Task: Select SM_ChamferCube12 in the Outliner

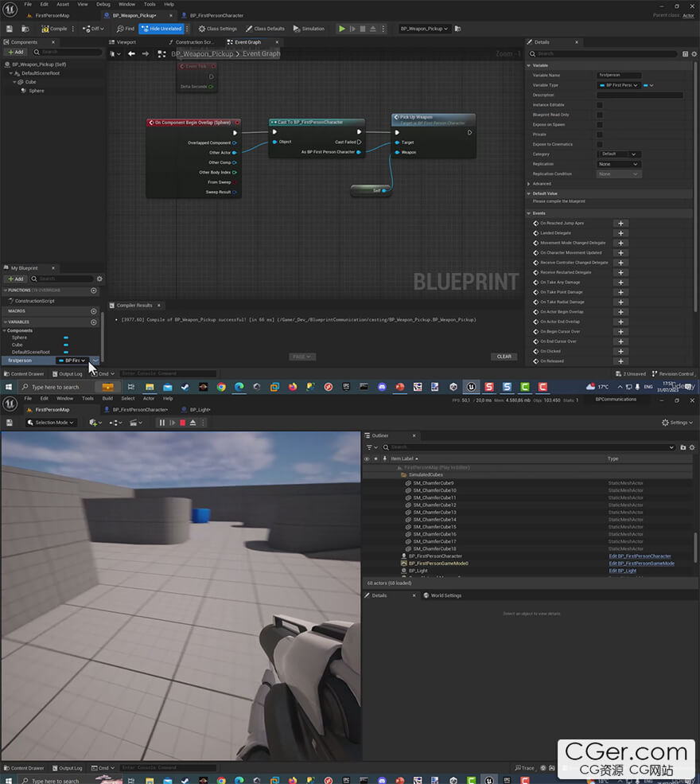Action: [x=434, y=505]
